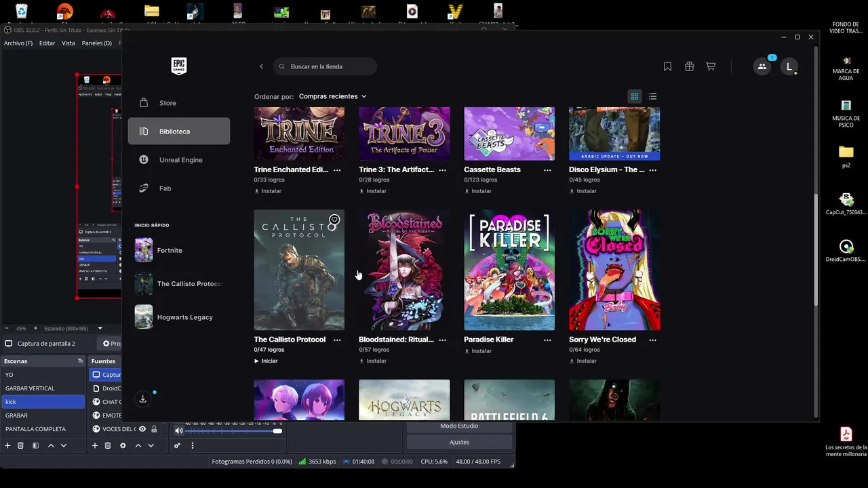Toggle lock on VOCES DEL source

154,429
